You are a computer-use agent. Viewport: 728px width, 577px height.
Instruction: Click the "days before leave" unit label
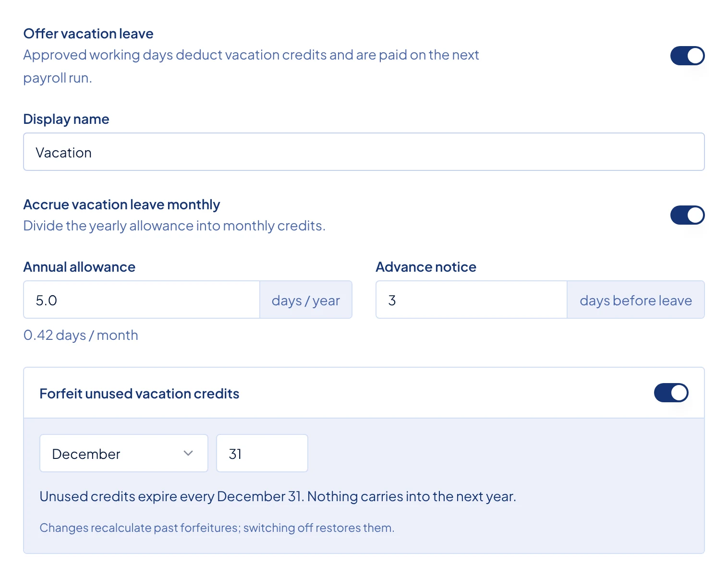pos(636,301)
